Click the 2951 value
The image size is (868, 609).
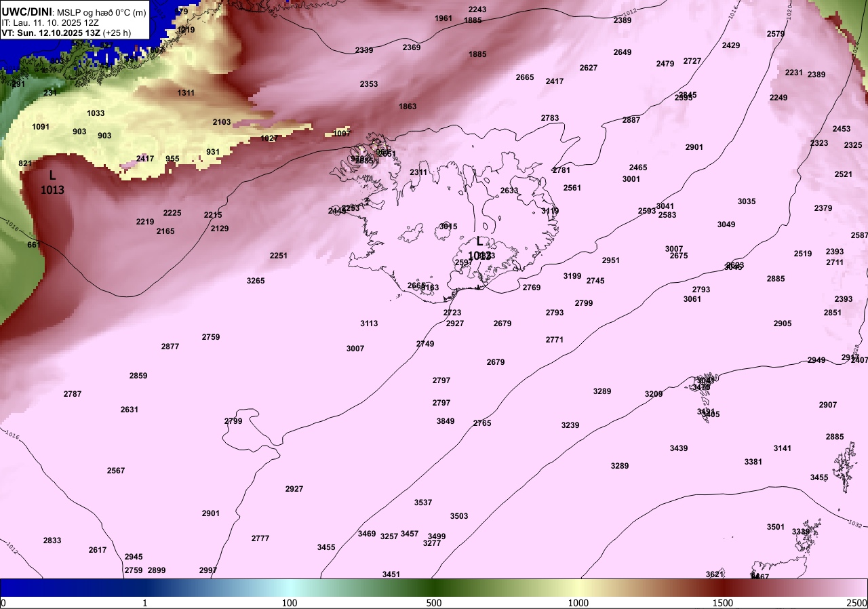tap(611, 260)
